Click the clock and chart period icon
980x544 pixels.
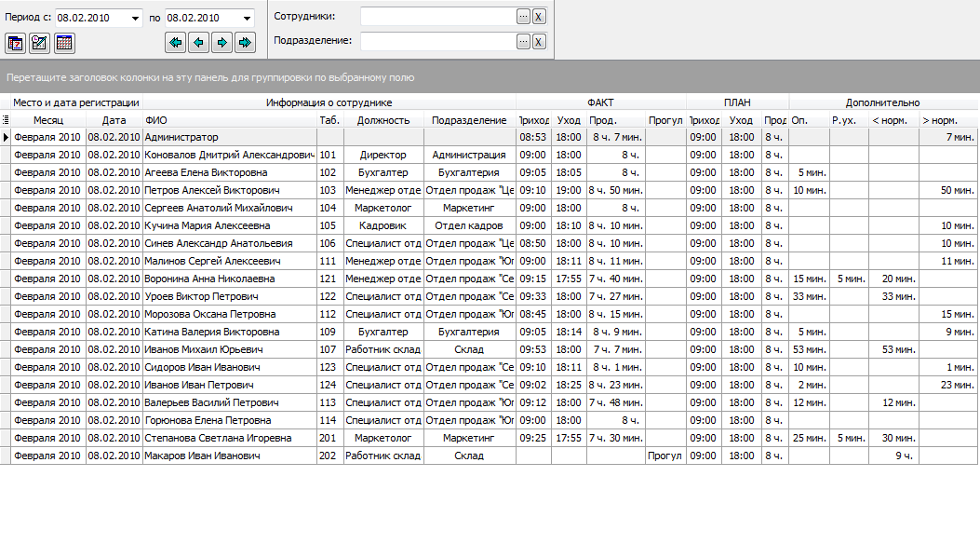39,43
